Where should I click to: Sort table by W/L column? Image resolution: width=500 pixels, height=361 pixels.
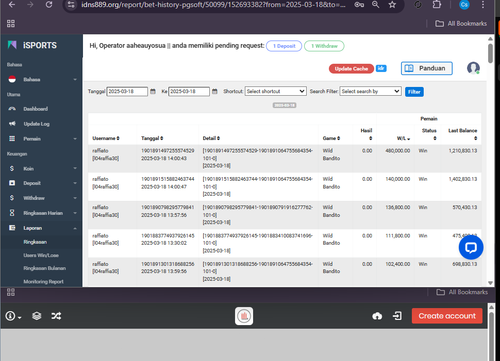(403, 139)
